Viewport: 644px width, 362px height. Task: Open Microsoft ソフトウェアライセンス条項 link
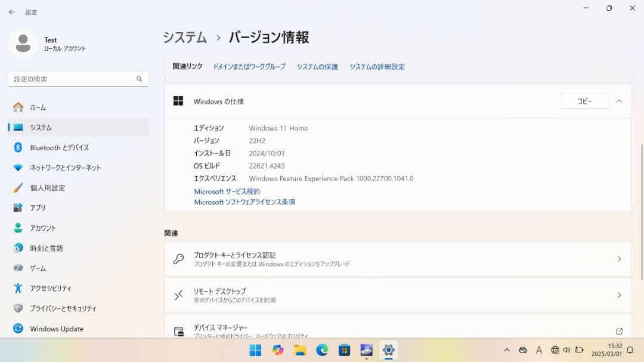point(246,202)
